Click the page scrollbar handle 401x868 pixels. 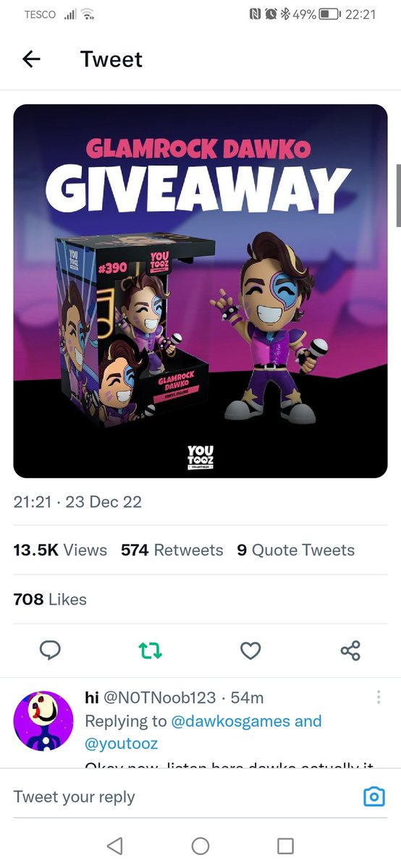pos(398,195)
